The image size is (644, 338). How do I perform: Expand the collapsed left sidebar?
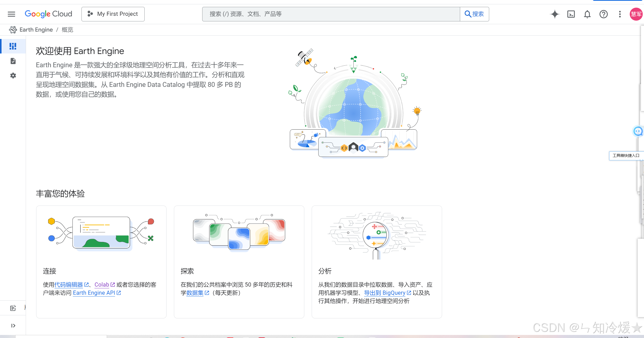point(13,326)
